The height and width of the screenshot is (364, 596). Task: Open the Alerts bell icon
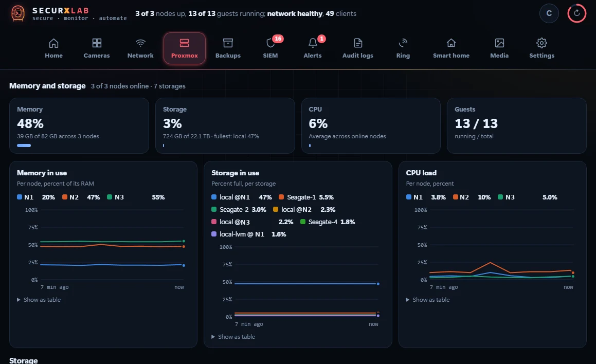click(x=313, y=43)
